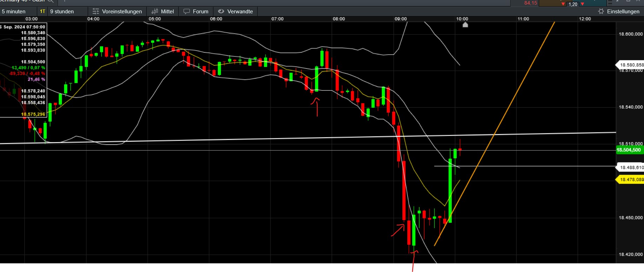
Task: Click the 05:00 time axis label
Action: coord(155,19)
